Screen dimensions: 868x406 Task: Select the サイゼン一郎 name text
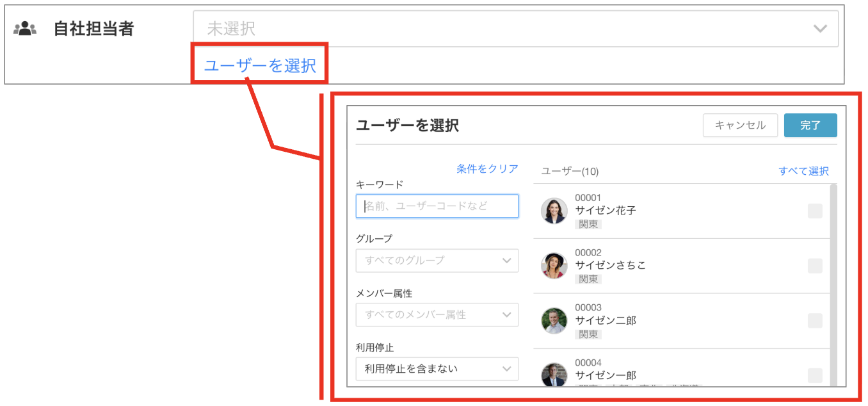pos(606,375)
